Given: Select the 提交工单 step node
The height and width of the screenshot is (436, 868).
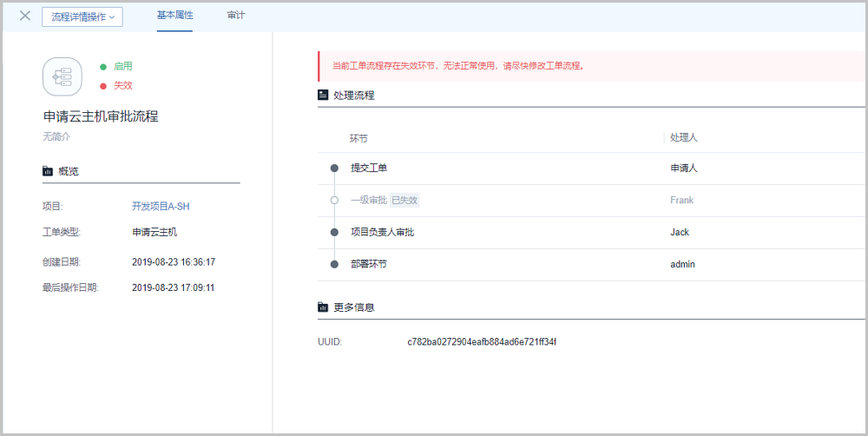Looking at the screenshot, I should [334, 168].
